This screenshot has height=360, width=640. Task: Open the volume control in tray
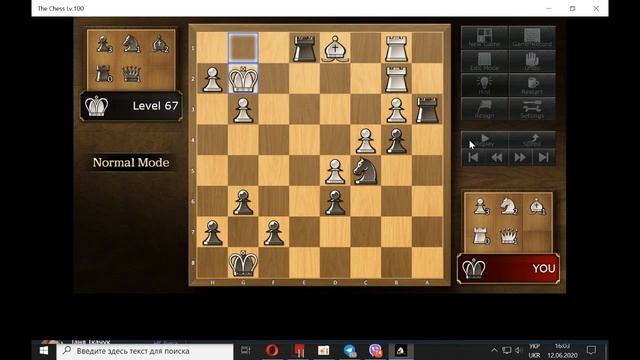pyautogui.click(x=518, y=350)
